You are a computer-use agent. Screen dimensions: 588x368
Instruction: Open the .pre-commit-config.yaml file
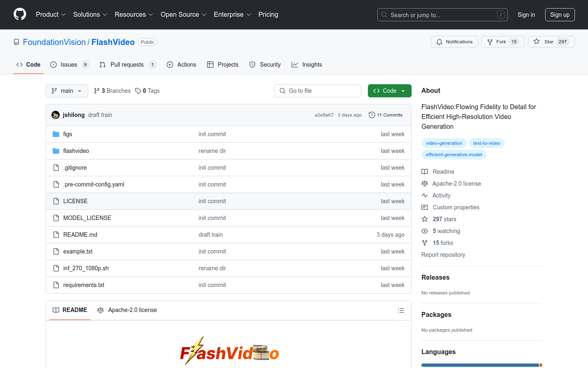pos(94,184)
